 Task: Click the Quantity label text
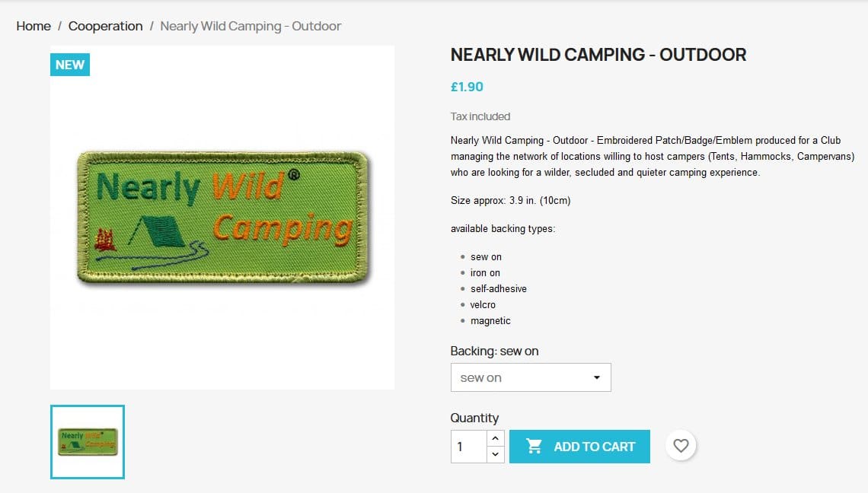(474, 418)
